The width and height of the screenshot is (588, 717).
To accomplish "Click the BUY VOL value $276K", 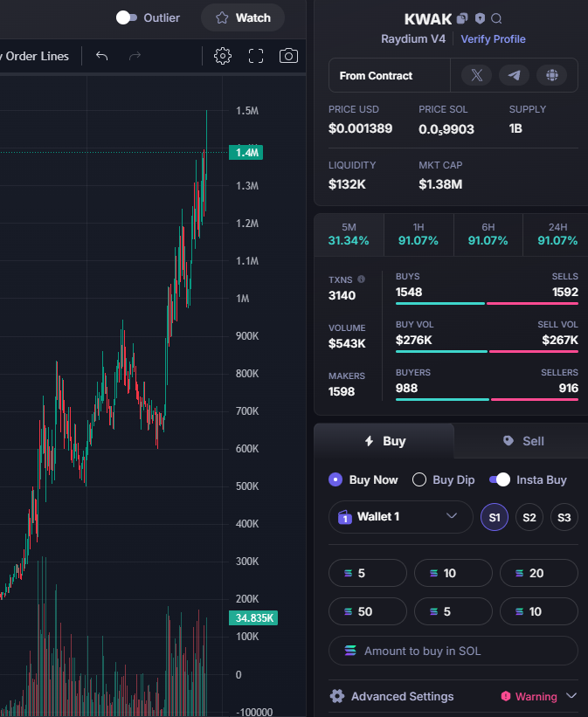I will pyautogui.click(x=413, y=341).
